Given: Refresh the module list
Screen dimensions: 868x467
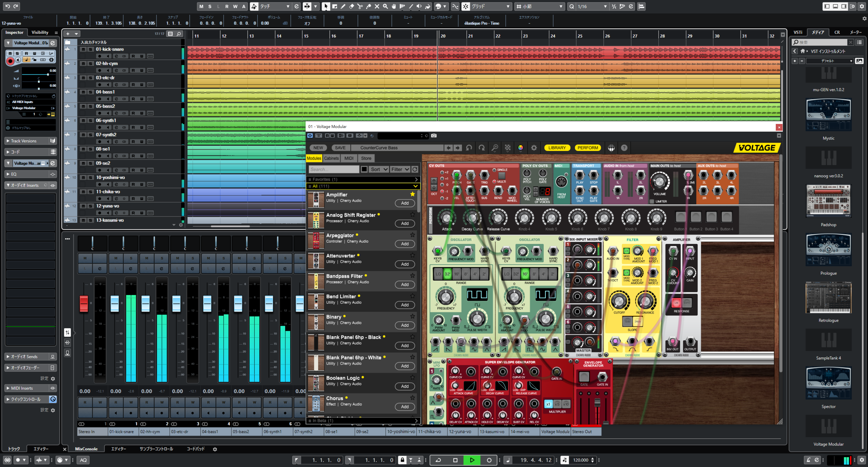Looking at the screenshot, I should coord(415,169).
